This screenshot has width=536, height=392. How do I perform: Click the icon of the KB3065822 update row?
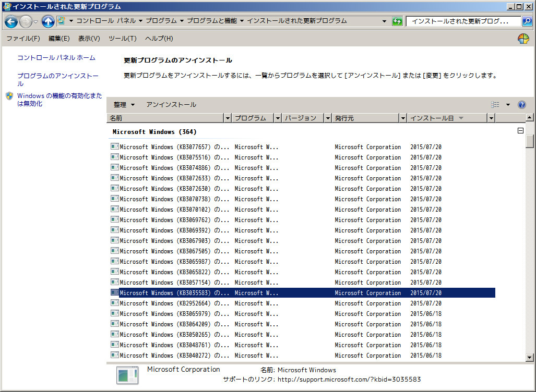point(114,272)
